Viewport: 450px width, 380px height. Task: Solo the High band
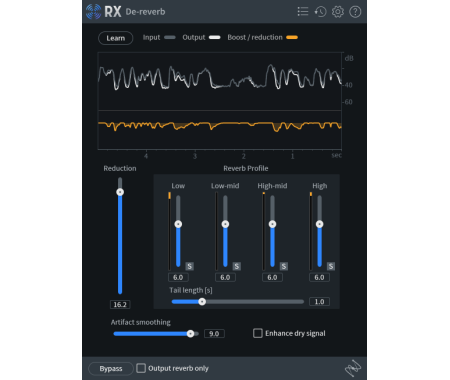point(331,266)
